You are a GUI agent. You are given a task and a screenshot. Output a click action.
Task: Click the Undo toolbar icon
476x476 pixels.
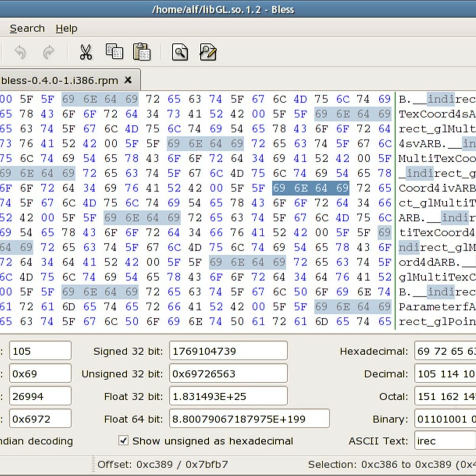[x=20, y=52]
